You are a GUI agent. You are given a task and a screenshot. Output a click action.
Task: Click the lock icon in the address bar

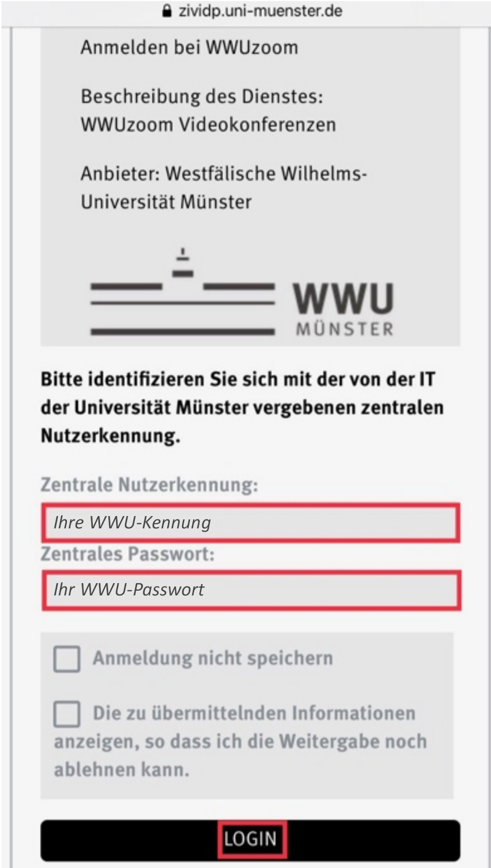coord(167,11)
